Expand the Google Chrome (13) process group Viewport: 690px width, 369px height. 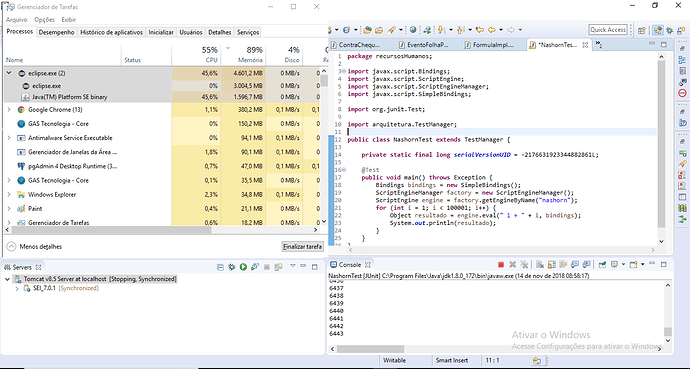[x=9, y=110]
